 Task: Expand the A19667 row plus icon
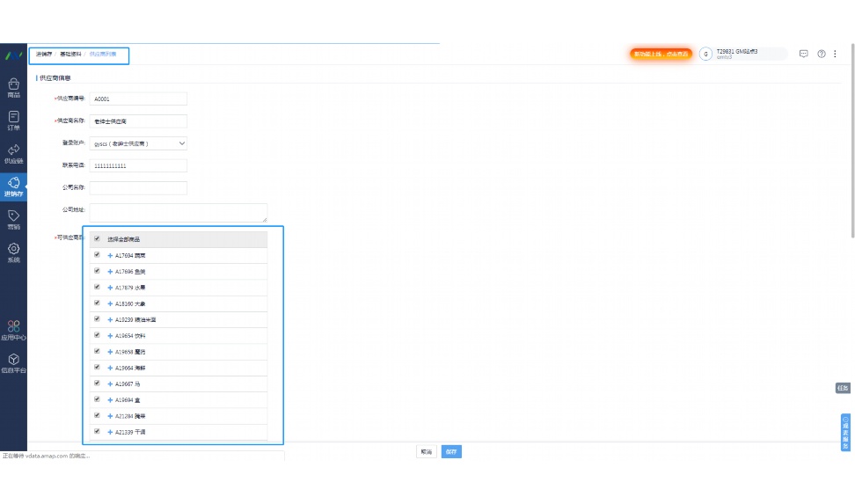tap(110, 383)
